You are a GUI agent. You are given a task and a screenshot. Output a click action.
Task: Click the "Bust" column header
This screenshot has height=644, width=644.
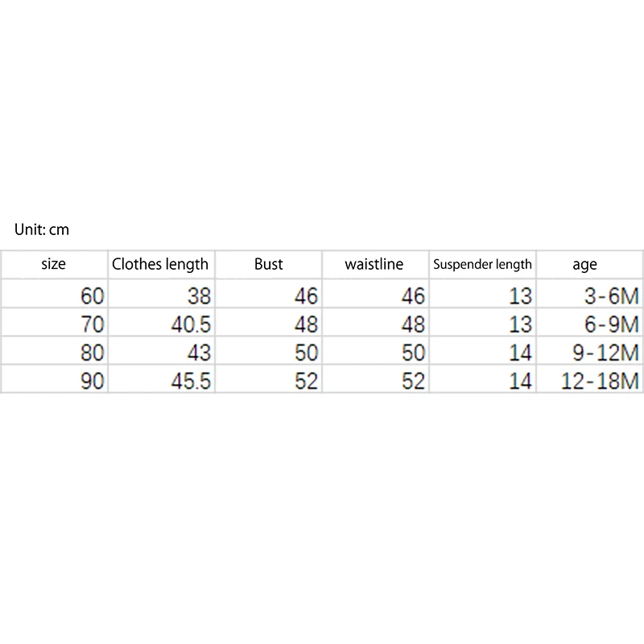(x=268, y=264)
